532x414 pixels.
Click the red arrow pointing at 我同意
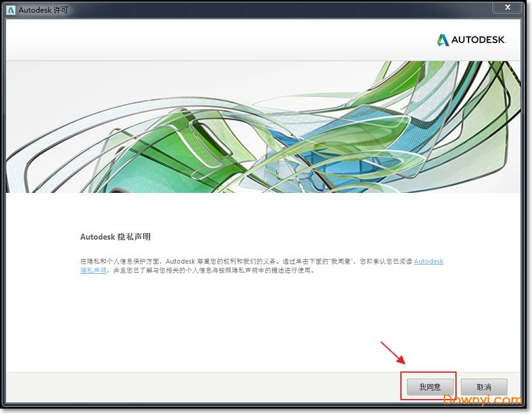point(393,353)
